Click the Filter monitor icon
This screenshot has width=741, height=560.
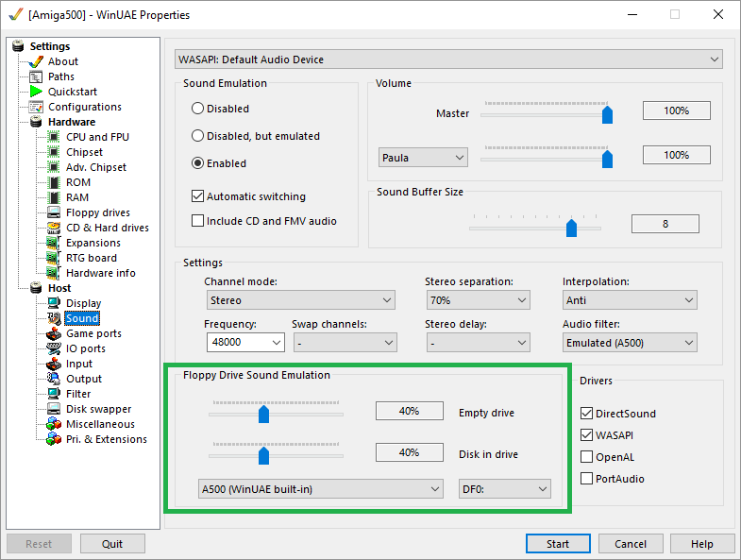click(54, 394)
